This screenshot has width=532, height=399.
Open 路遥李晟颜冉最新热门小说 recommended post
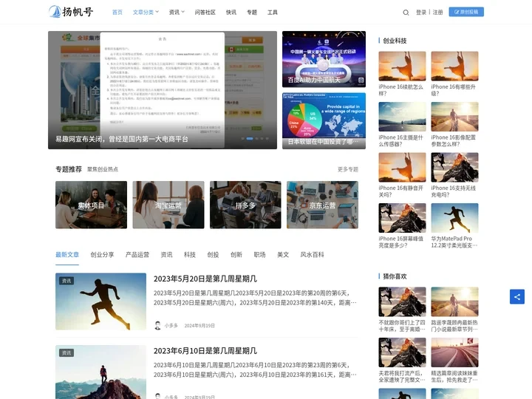[x=454, y=326]
